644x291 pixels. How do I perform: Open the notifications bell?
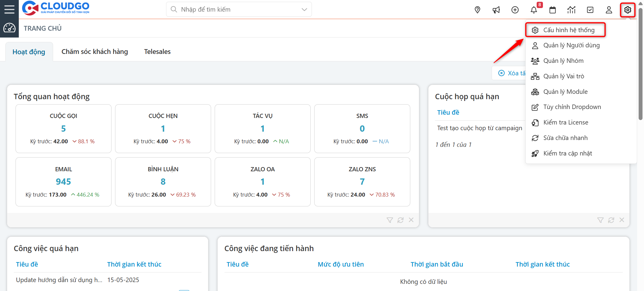click(x=534, y=10)
